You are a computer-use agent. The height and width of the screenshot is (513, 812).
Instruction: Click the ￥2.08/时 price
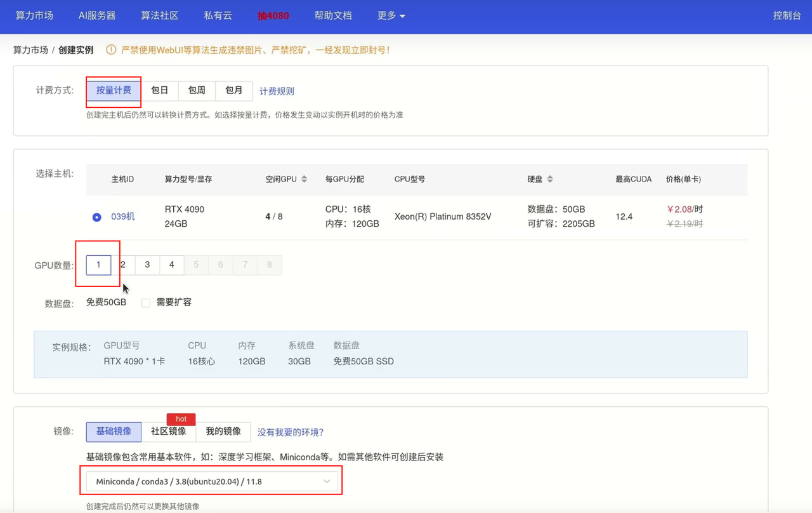pos(684,210)
